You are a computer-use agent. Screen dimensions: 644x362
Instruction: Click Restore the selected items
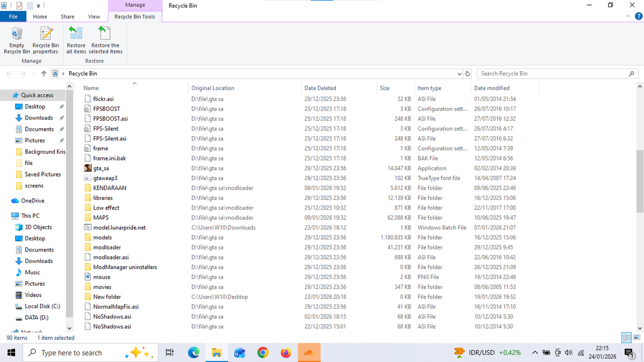click(106, 40)
